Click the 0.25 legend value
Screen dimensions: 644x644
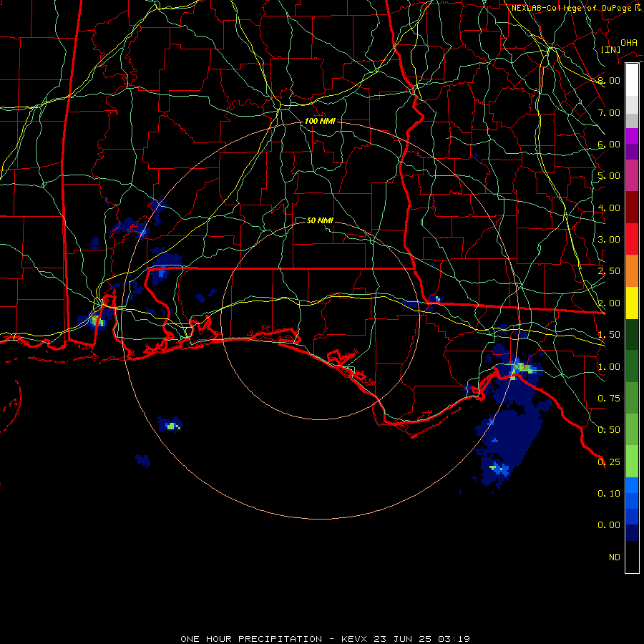click(609, 462)
